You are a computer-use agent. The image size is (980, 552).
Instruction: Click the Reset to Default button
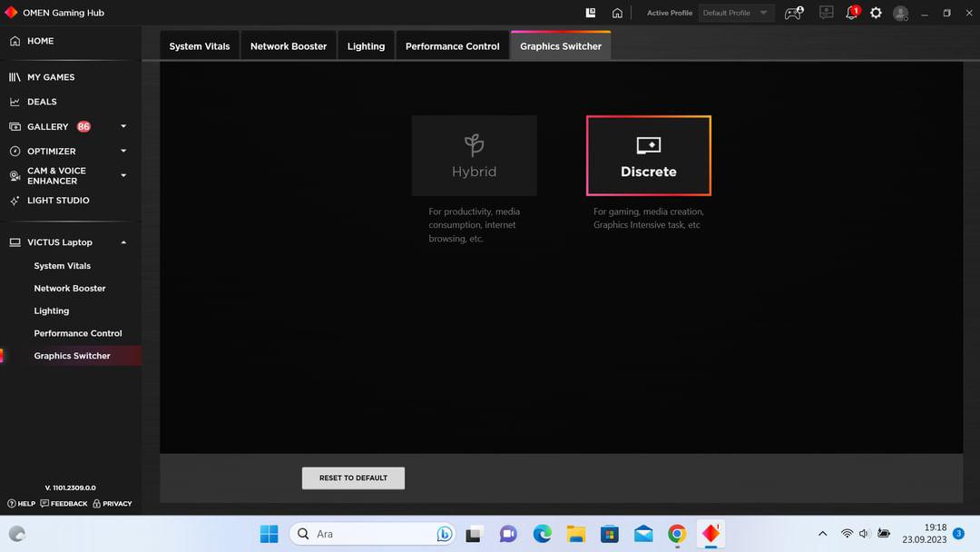tap(353, 478)
